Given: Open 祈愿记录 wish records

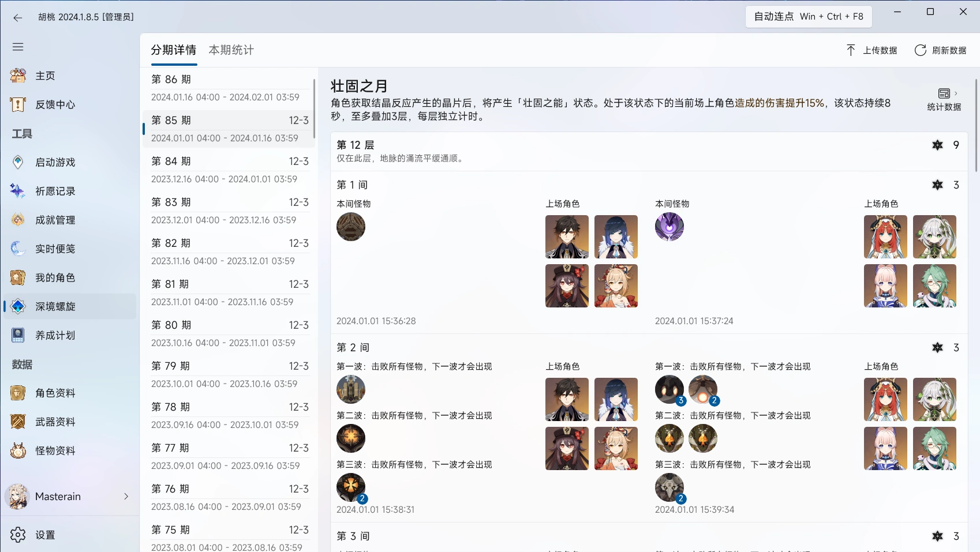Looking at the screenshot, I should 69,191.
